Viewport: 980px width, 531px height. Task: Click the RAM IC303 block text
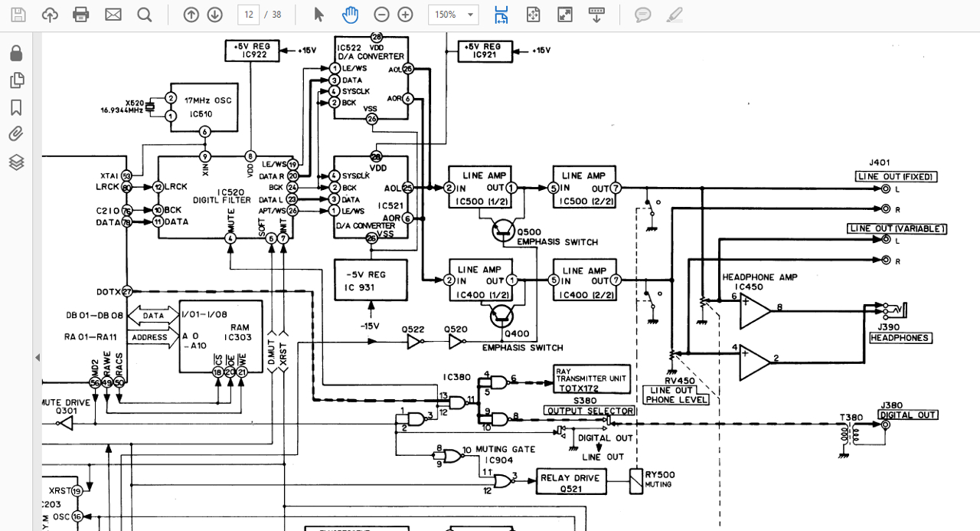pyautogui.click(x=240, y=332)
